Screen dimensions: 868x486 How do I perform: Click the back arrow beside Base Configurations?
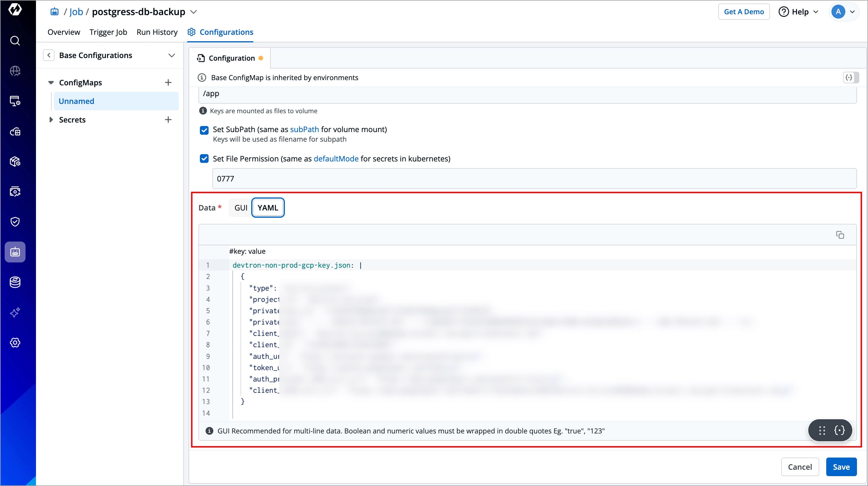coord(49,55)
